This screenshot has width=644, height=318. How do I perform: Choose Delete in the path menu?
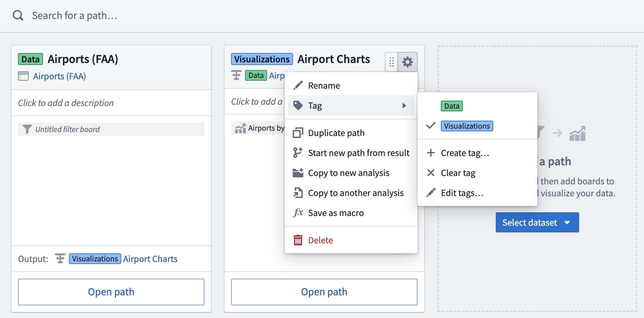pos(351,240)
